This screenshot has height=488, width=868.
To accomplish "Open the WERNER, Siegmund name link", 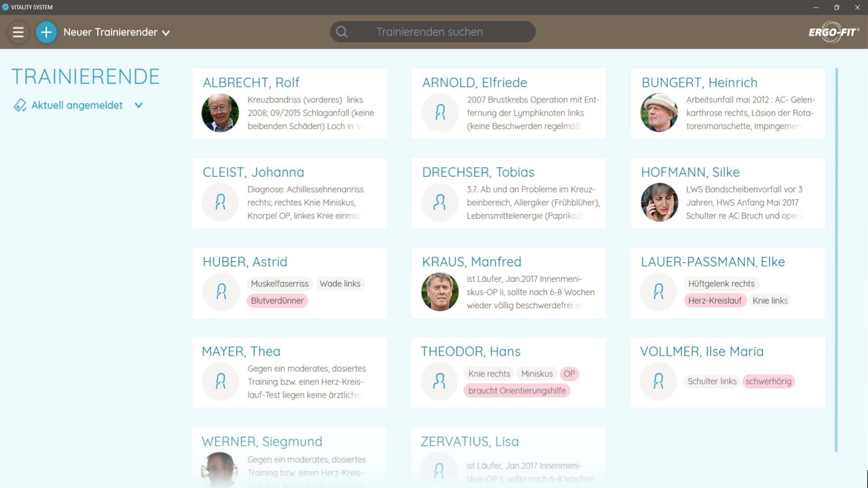I will coord(262,441).
